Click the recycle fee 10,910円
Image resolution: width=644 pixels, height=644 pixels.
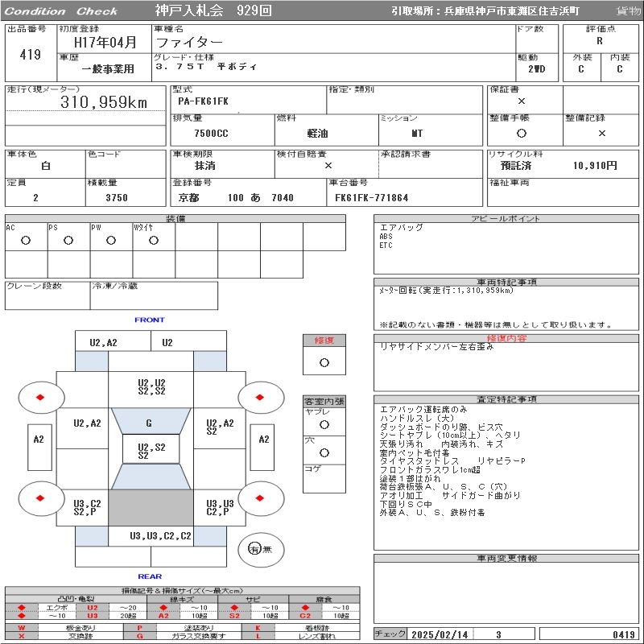[595, 166]
